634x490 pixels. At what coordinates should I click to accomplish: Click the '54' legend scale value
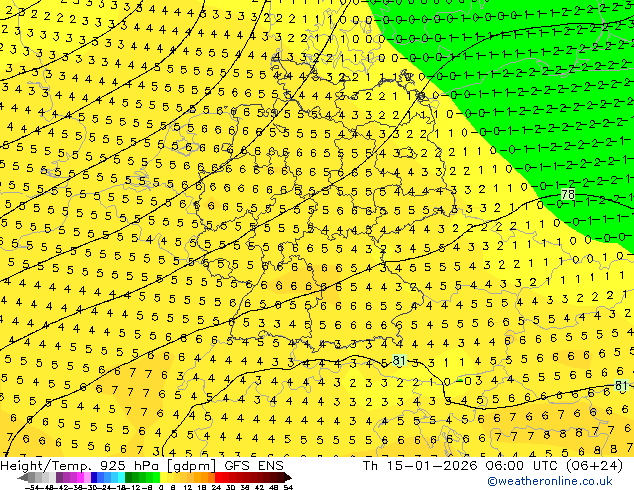click(288, 487)
